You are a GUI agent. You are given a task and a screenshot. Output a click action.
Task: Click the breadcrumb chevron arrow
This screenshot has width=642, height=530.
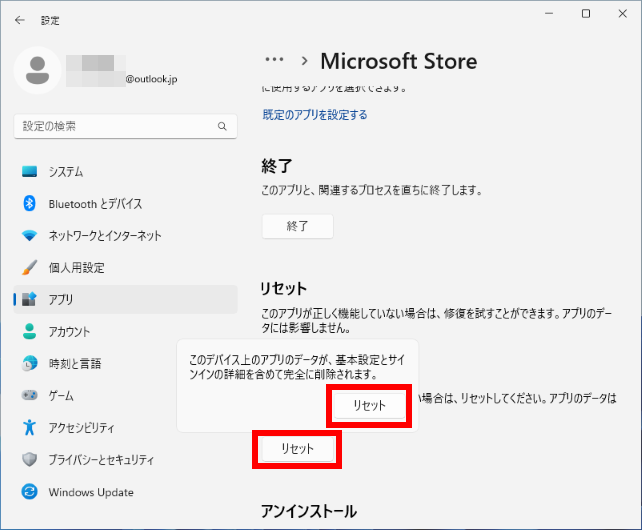point(304,61)
